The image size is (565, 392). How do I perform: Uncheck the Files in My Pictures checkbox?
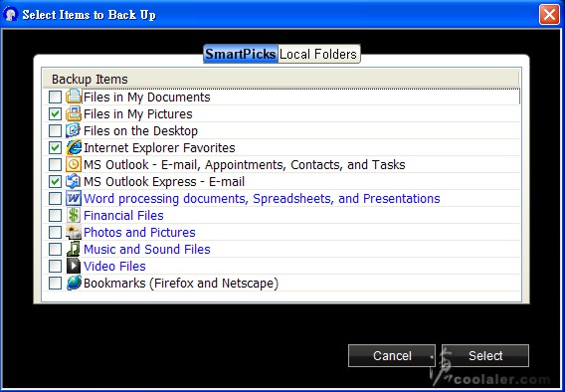55,113
